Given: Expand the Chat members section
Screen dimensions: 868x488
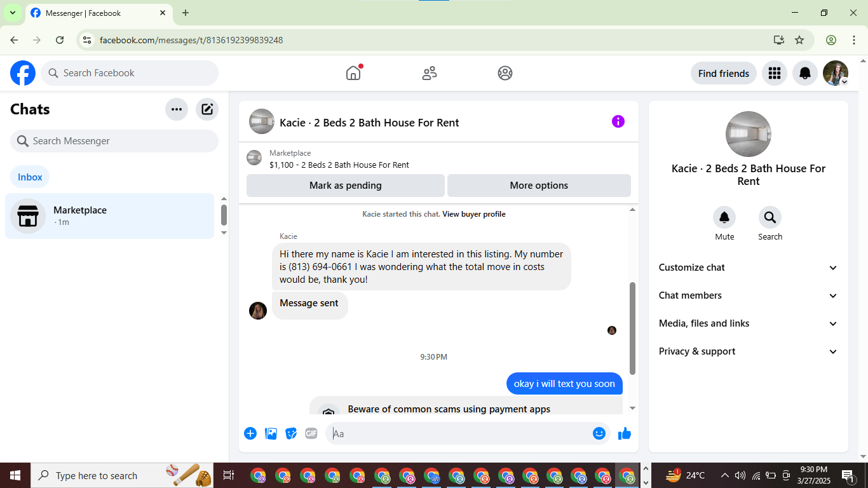Looking at the screenshot, I should pos(749,295).
